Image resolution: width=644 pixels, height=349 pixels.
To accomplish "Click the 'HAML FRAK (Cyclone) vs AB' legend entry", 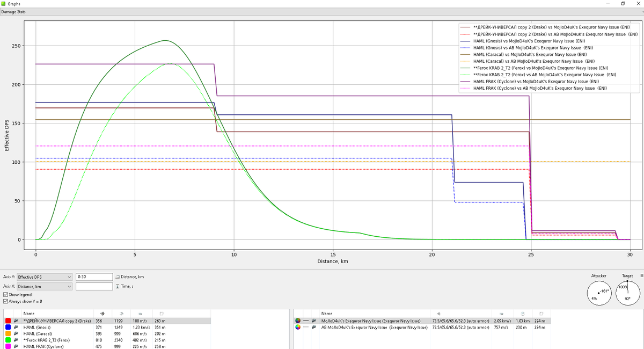I will click(533, 88).
